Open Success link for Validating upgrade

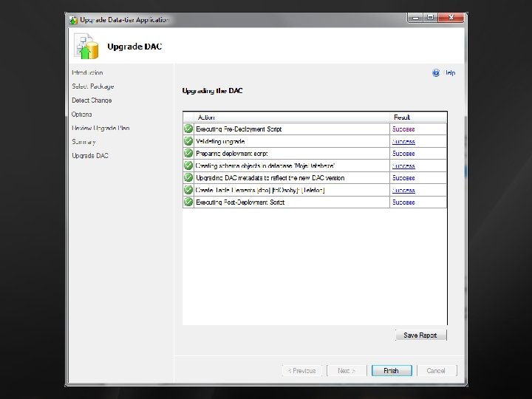click(403, 141)
